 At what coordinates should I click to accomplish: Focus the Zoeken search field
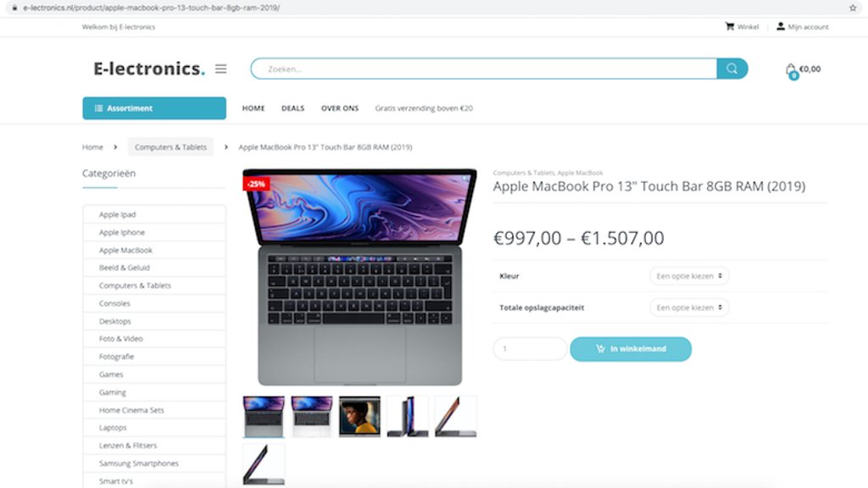point(484,69)
